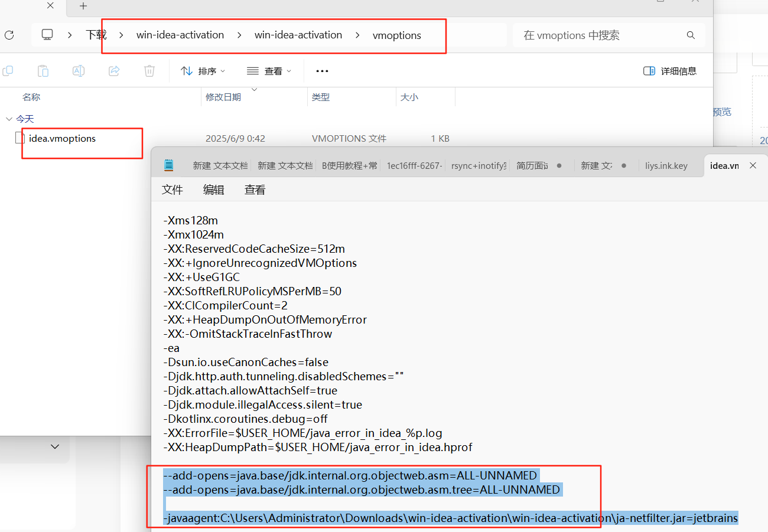Image resolution: width=768 pixels, height=532 pixels.
Task: Click the file icon beside idea.vmoptions
Action: [20, 139]
